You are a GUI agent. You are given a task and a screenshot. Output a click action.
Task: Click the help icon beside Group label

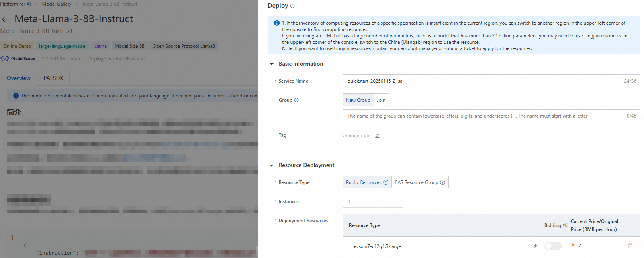pos(296,100)
